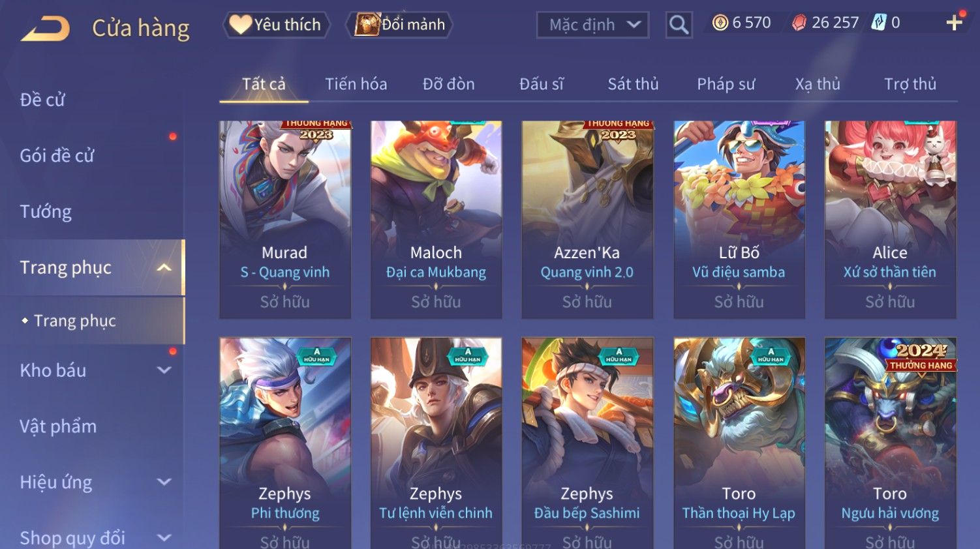Expand the Hiệu ứng sidebar section
Screen dimensions: 980x549
coord(164,482)
